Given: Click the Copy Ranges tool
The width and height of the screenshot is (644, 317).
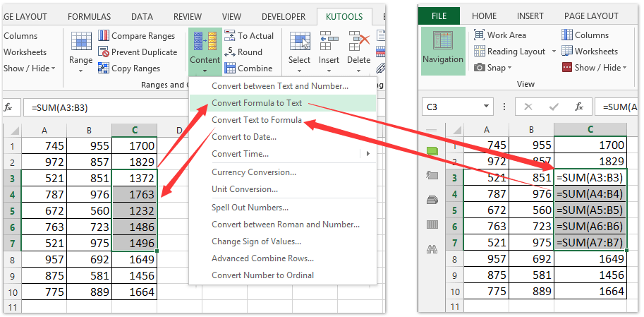Looking at the screenshot, I should coord(104,68).
